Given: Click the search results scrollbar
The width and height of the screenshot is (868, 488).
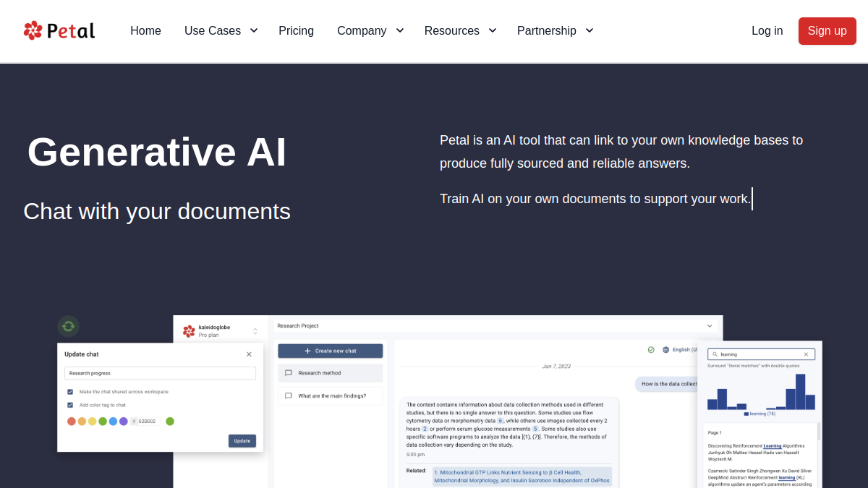Looking at the screenshot, I should (x=819, y=432).
